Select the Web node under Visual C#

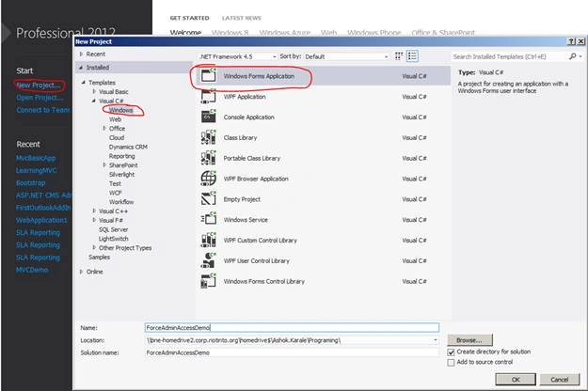click(x=115, y=119)
